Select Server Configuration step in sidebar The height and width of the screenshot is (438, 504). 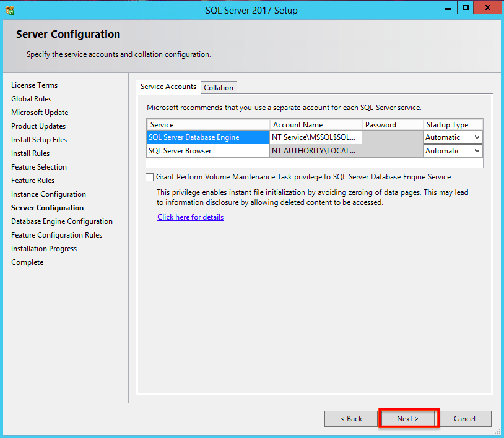tap(47, 208)
